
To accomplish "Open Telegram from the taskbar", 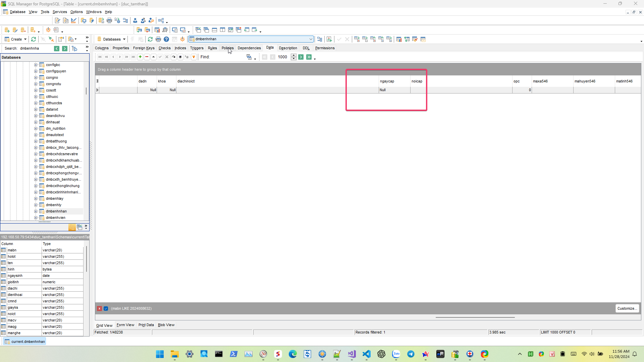I will pos(411,354).
